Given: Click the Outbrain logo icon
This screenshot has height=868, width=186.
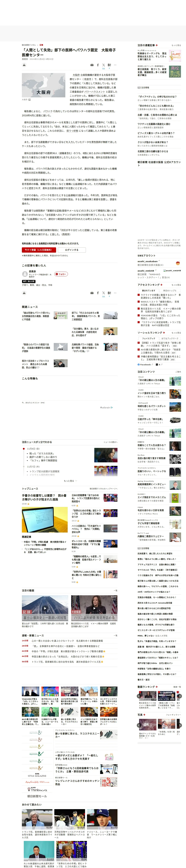Looking at the screenshot, I should pos(106,407).
